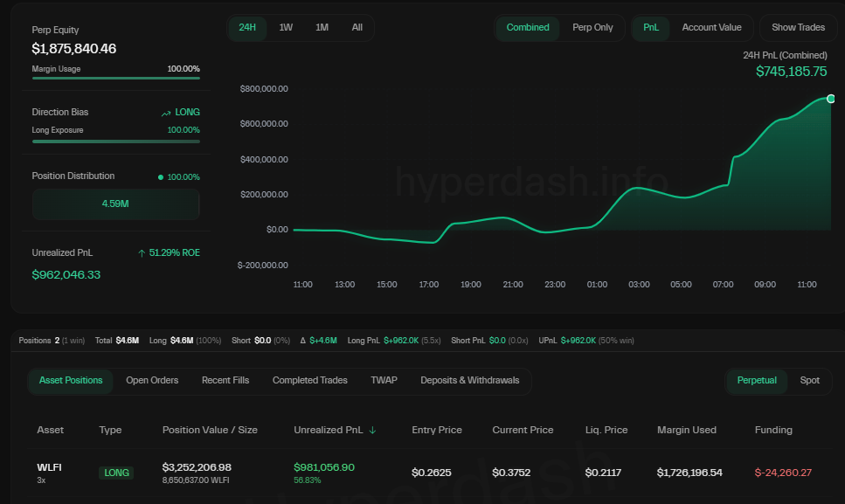Toggle chart to Perp Only view

592,28
